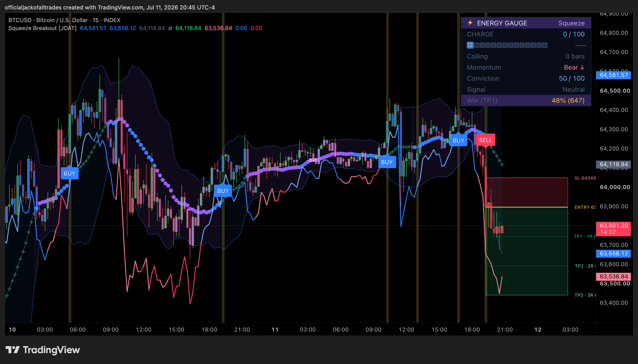Viewport: 638px width, 364px height.
Task: Click the Signal Neutral value
Action: (573, 90)
